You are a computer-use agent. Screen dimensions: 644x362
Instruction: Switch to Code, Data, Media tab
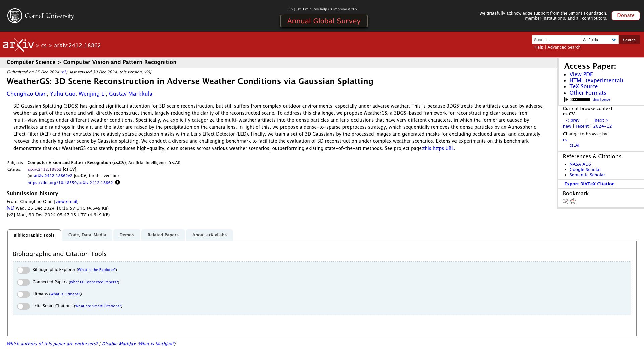pos(87,235)
